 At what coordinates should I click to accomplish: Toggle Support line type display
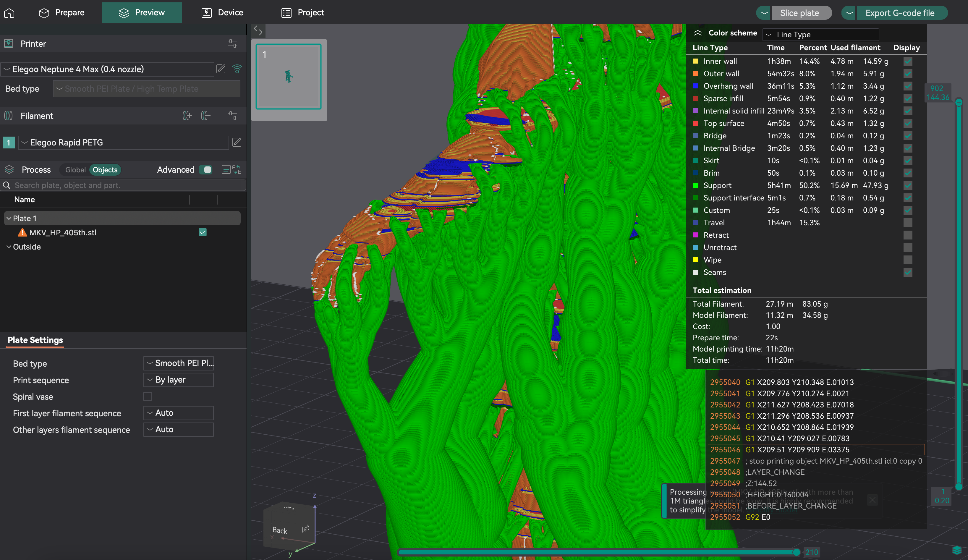coord(908,185)
